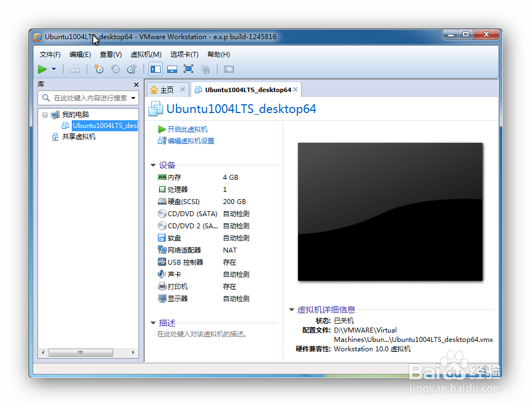This screenshot has height=407, width=532.
Task: Toggle the library sidebar view icon
Action: pos(156,69)
